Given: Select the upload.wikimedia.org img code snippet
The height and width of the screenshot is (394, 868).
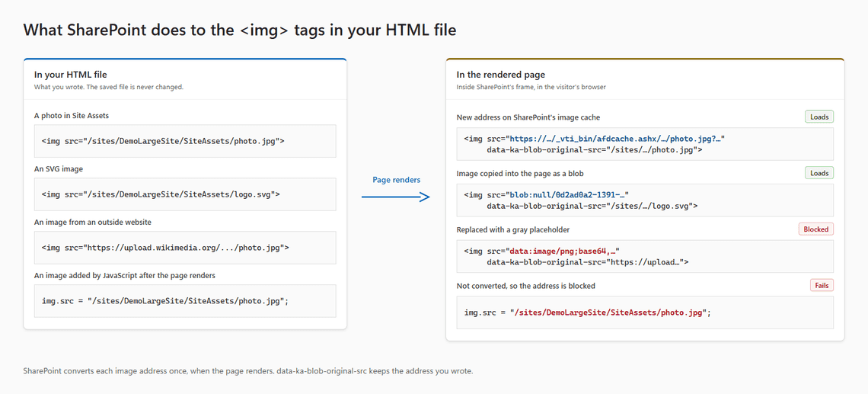Looking at the screenshot, I should 185,247.
